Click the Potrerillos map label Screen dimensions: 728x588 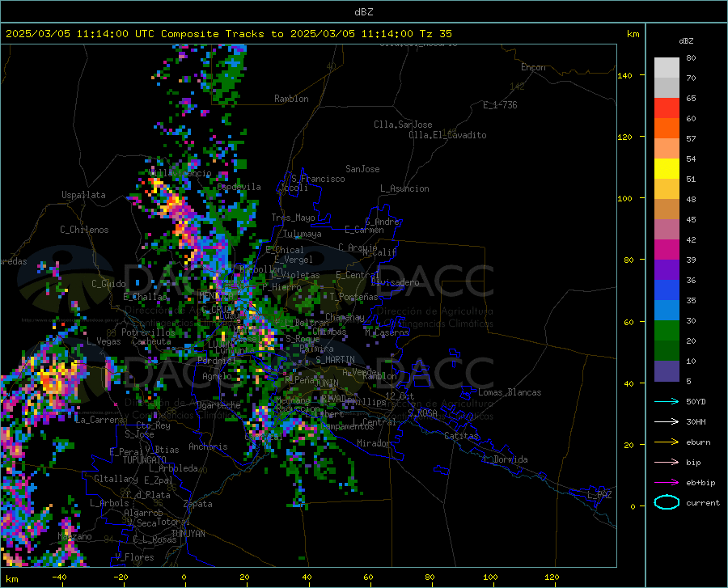(148, 332)
